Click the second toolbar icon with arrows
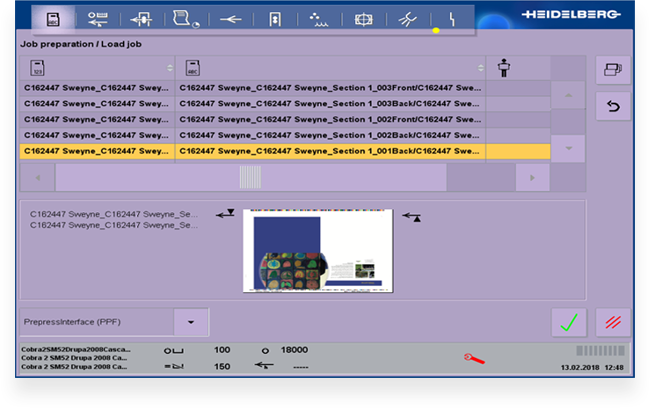650x408 pixels. 97,19
